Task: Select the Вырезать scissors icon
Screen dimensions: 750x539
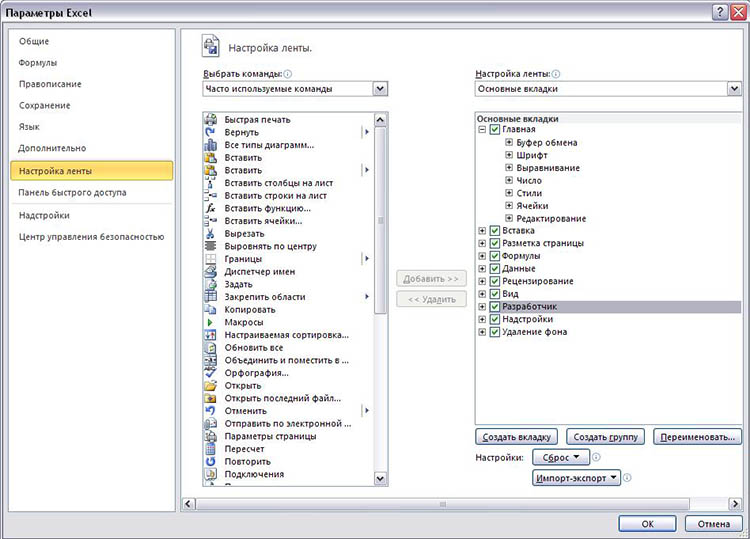Action: (x=210, y=233)
